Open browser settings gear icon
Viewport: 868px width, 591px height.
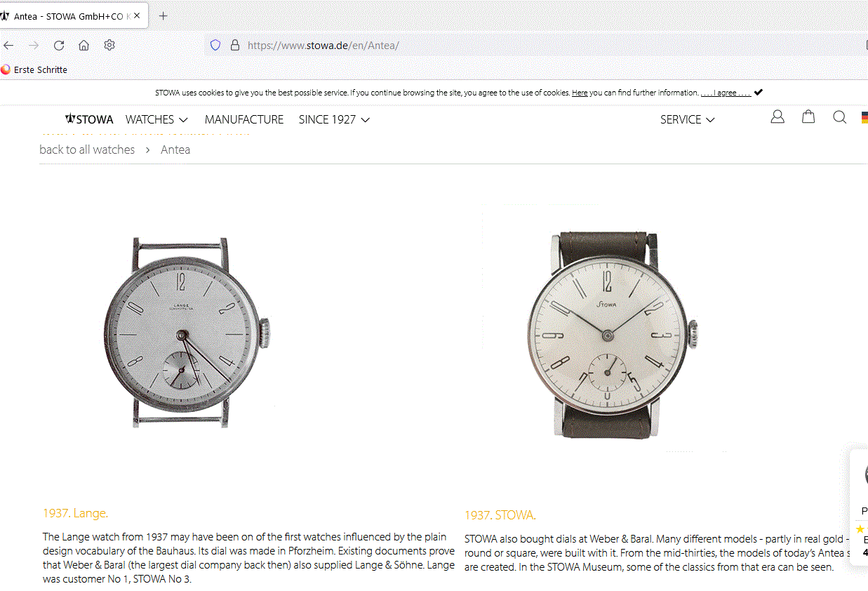(109, 46)
